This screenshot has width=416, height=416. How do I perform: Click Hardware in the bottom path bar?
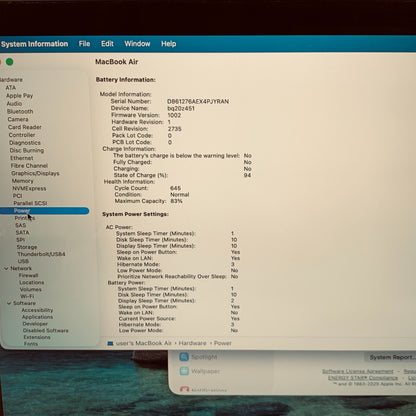[192, 343]
